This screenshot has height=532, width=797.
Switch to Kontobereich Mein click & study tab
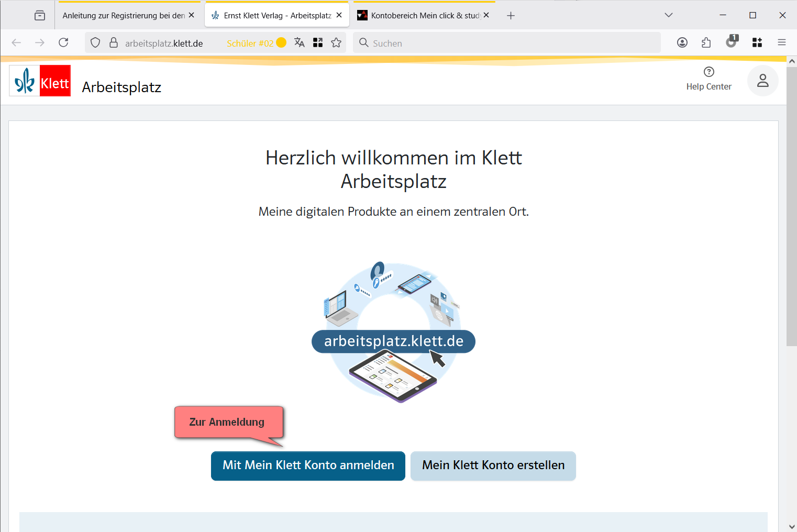425,16
